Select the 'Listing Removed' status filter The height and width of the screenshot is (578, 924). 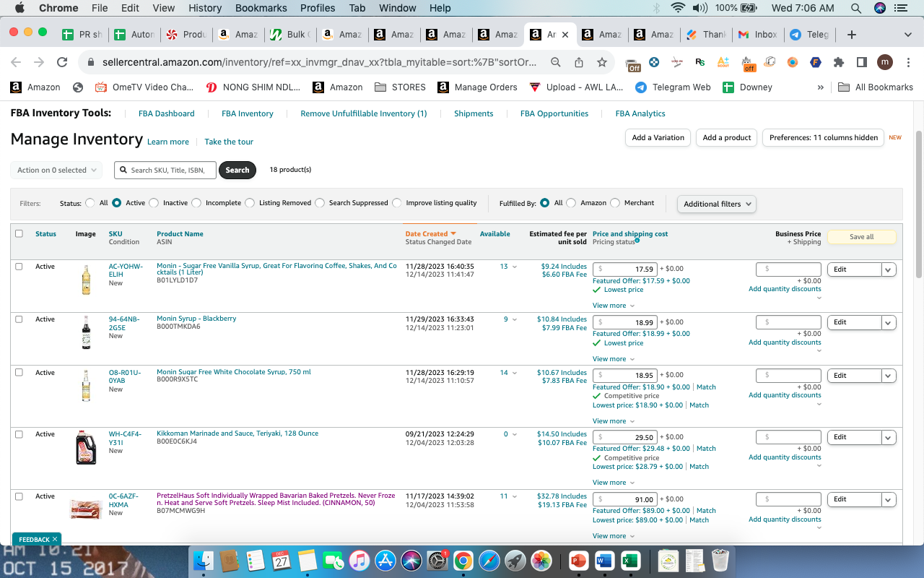pos(250,203)
